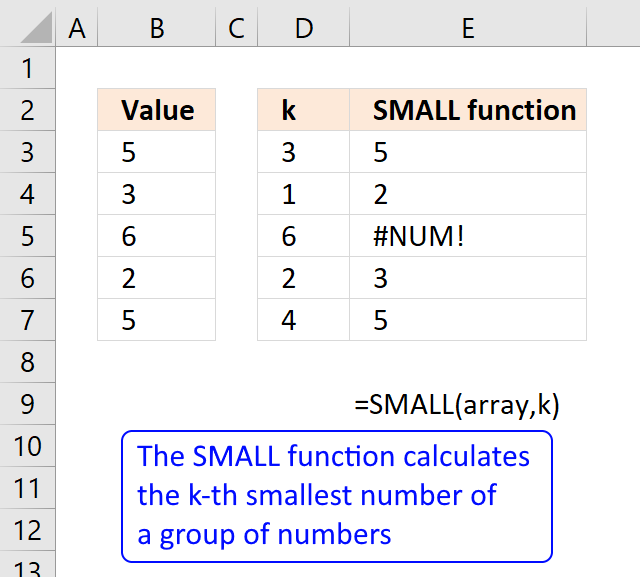640x577 pixels.
Task: Select cell D5 with k value 6
Action: [x=304, y=236]
